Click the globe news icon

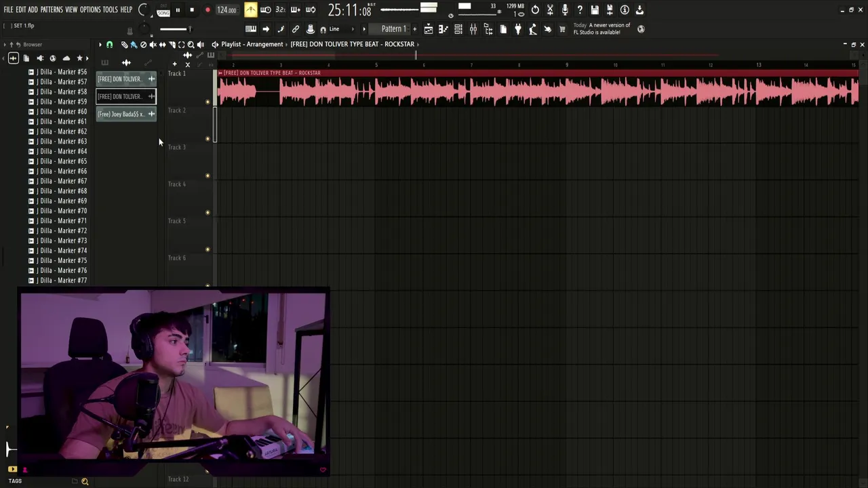pos(641,29)
